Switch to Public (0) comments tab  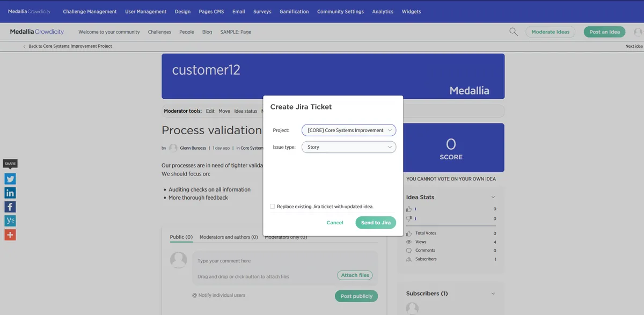pos(181,237)
